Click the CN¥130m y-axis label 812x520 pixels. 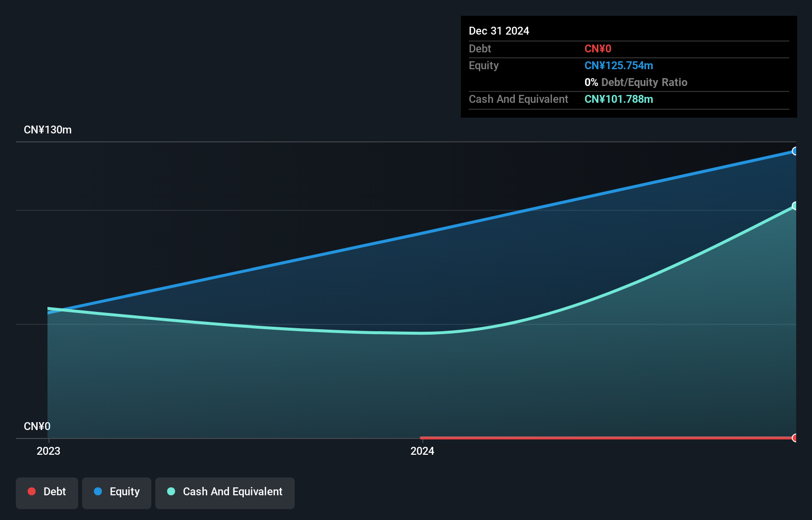coord(47,130)
